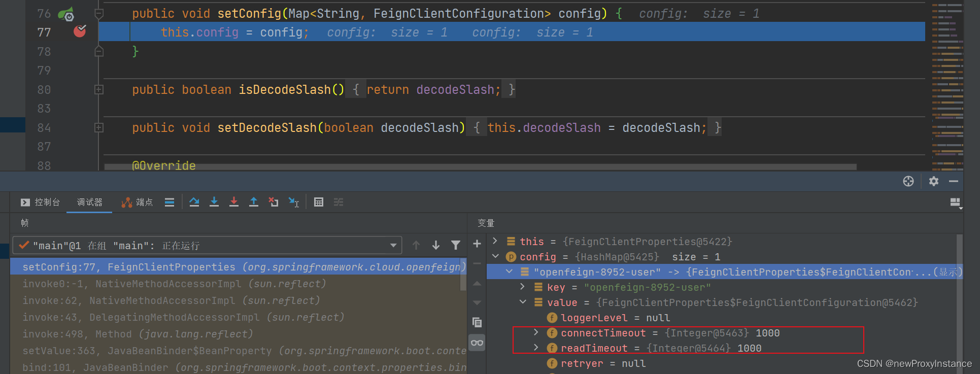Click the Trace Current Stream Chain icon
980x374 pixels.
(339, 202)
